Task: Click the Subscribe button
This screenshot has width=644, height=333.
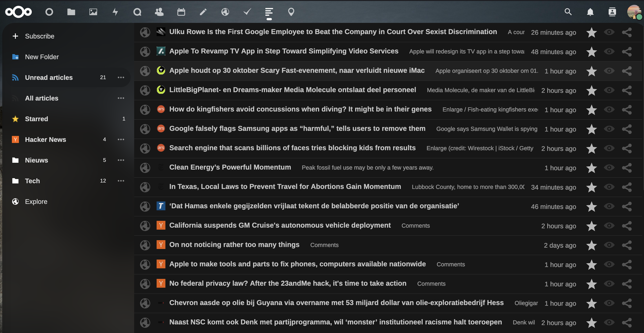Action: point(40,36)
